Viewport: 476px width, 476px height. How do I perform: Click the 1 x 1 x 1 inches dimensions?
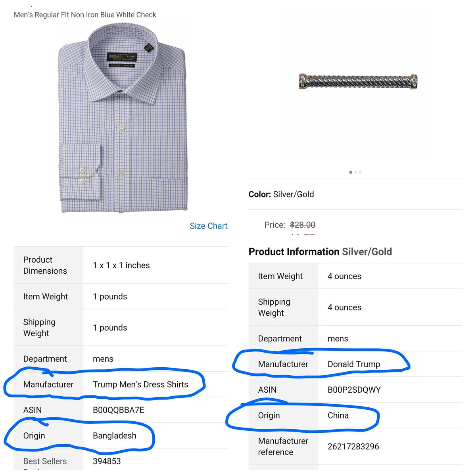point(121,265)
